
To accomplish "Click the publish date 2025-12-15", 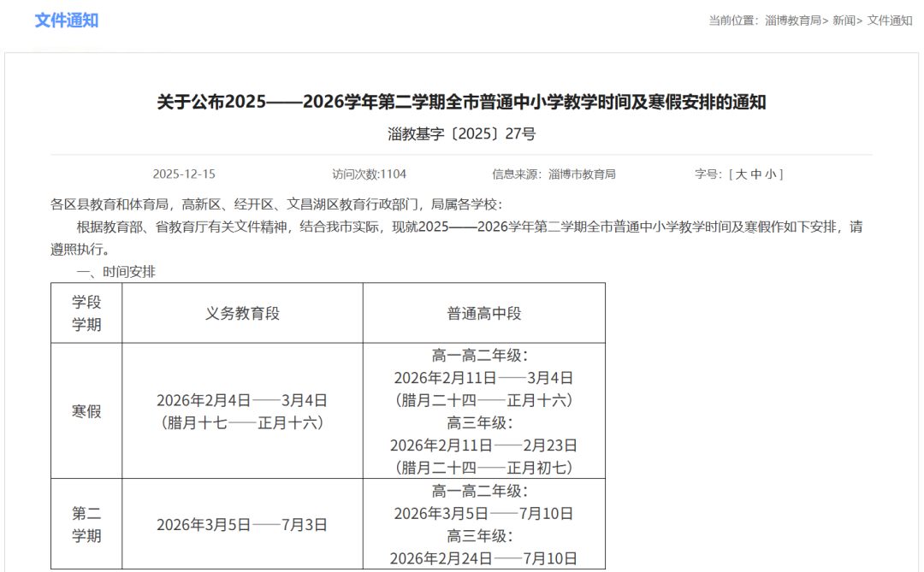I will (x=184, y=174).
